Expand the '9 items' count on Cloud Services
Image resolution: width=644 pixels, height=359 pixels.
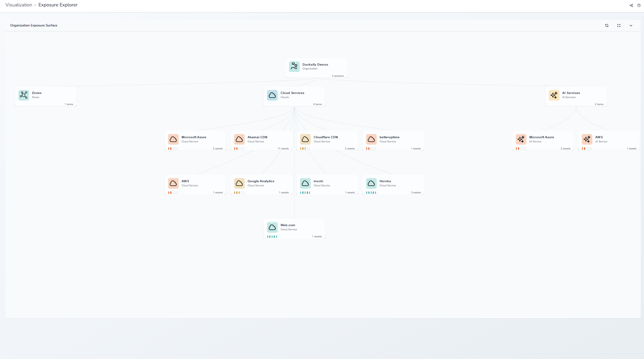[x=317, y=104]
